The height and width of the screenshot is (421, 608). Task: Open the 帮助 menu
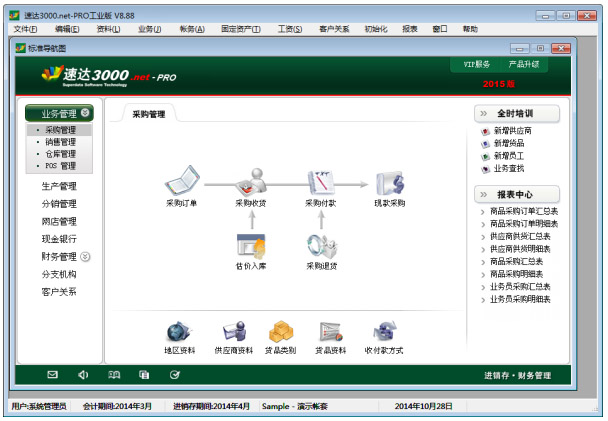(470, 29)
